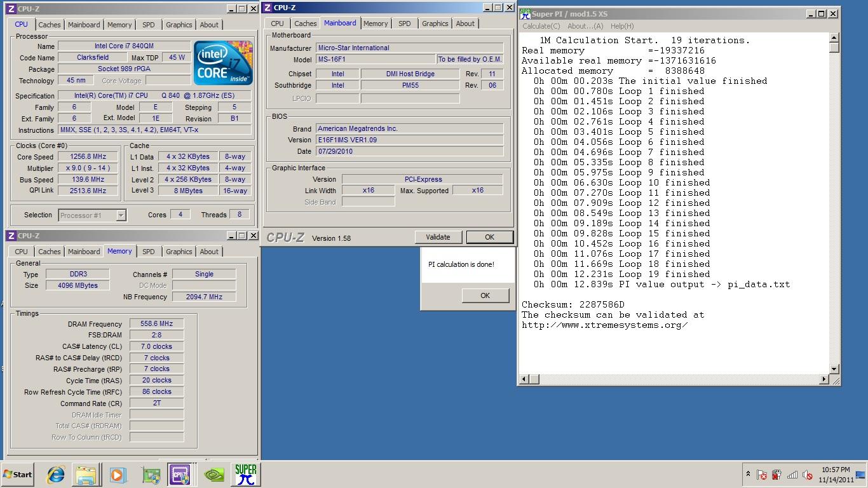Click the muted volume tray icon
The image size is (868, 488).
click(x=808, y=474)
